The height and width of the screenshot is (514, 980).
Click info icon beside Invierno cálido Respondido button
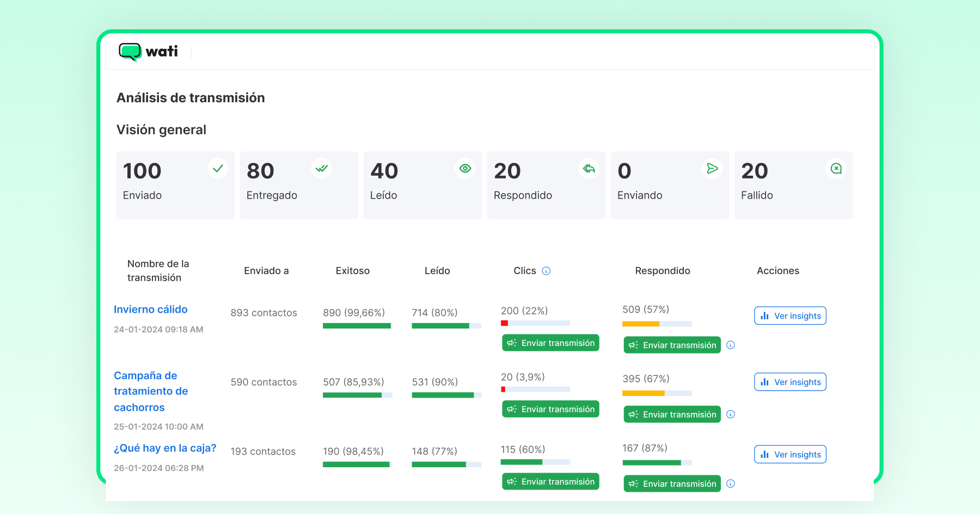coord(731,345)
